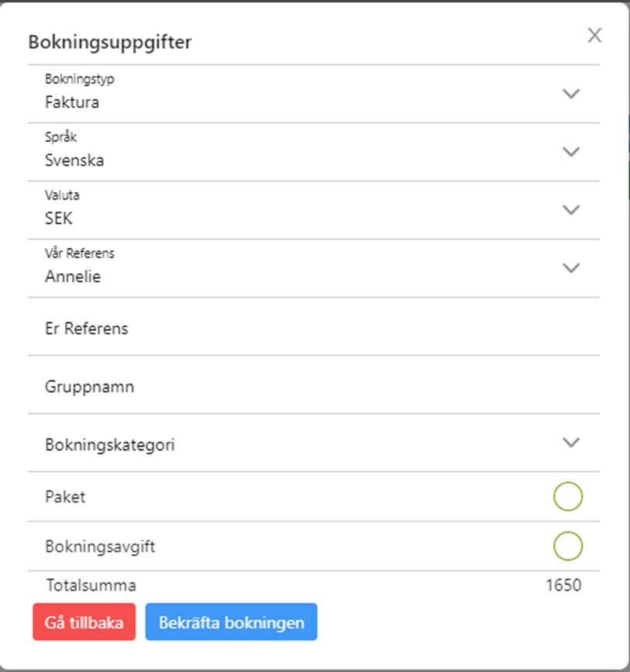Expand the Vår Referens chevron arrow

tap(571, 268)
